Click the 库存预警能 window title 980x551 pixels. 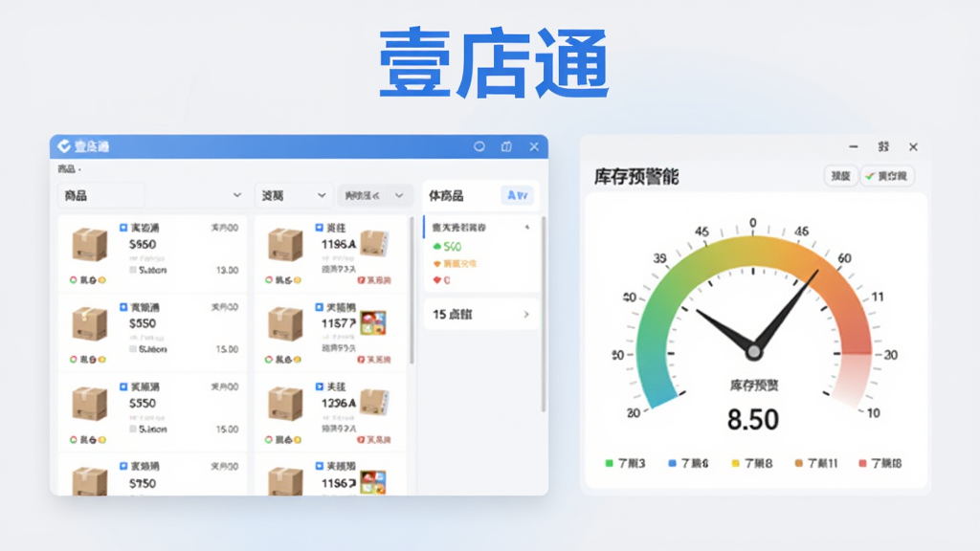point(636,177)
